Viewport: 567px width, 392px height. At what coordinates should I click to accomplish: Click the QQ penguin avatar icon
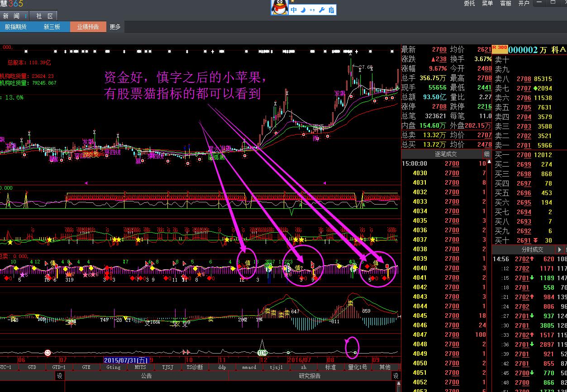280,7
